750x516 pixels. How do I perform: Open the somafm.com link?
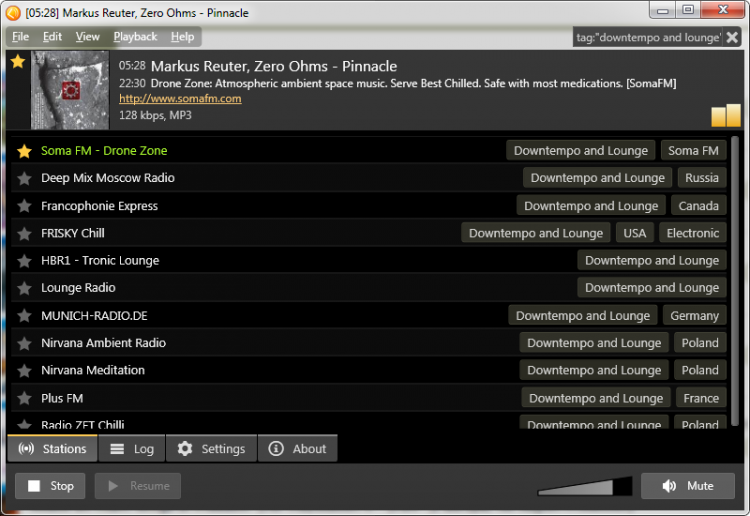click(180, 99)
